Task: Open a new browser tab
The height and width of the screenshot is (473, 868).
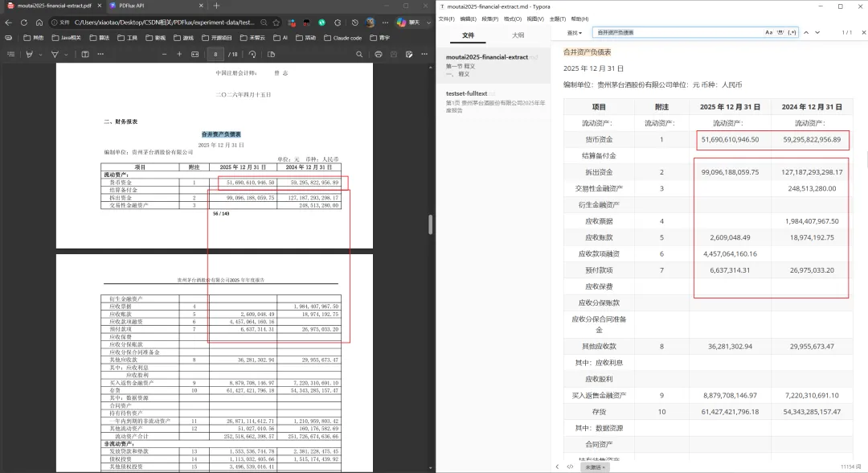Action: point(216,6)
